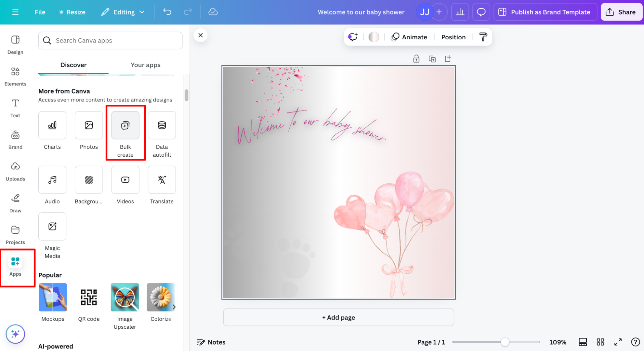
Task: Toggle scroll view pages icon
Action: (583, 342)
